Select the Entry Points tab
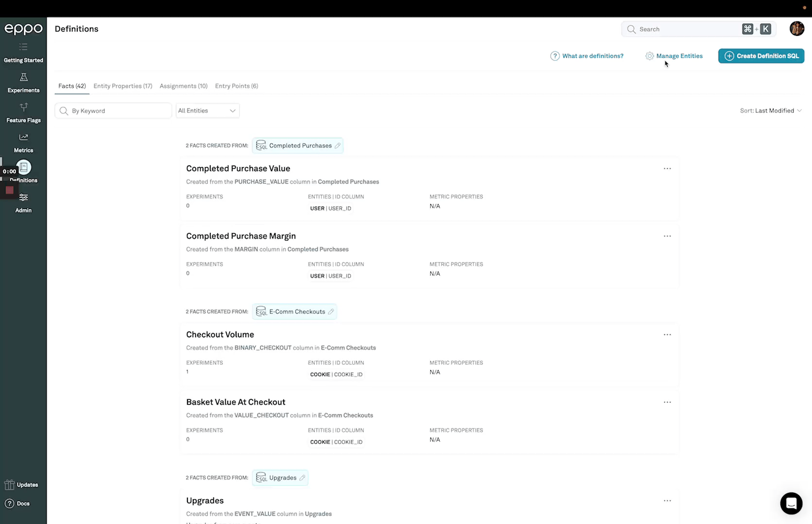Image resolution: width=812 pixels, height=524 pixels. (237, 86)
